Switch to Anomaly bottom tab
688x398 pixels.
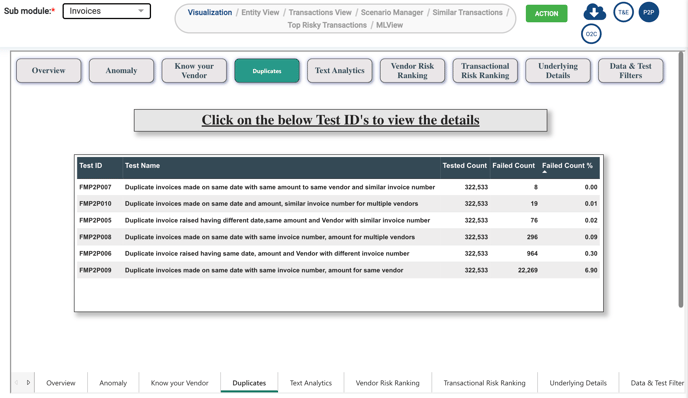tap(113, 383)
